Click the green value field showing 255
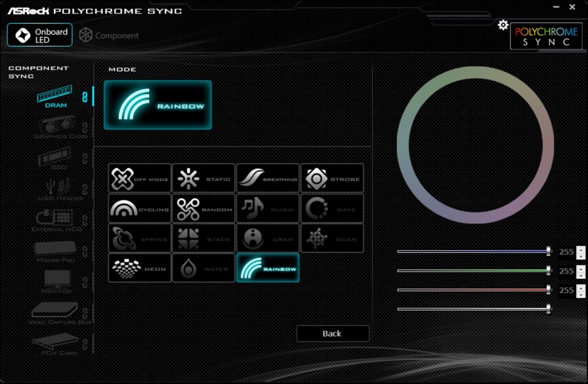588x384 pixels. pos(566,271)
